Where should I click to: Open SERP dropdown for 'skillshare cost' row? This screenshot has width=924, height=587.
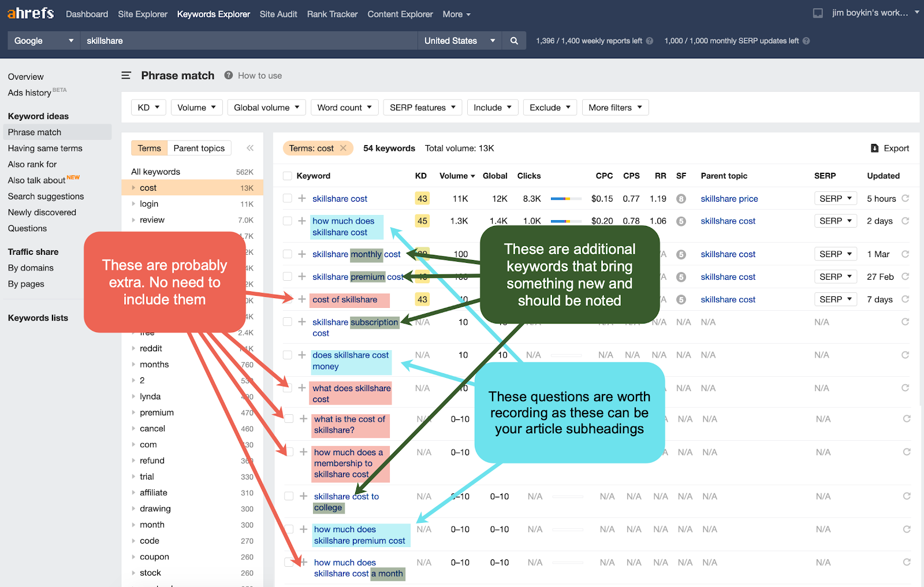coord(836,198)
